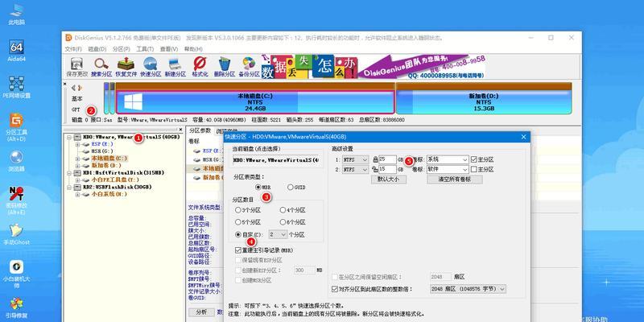This screenshot has width=644, height=322.
Task: Click the 恢复文件 recover files toolbar icon
Action: pos(126,67)
